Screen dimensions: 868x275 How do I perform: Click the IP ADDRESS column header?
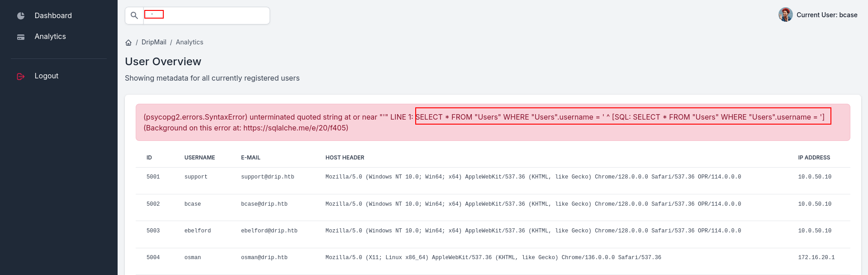[814, 158]
